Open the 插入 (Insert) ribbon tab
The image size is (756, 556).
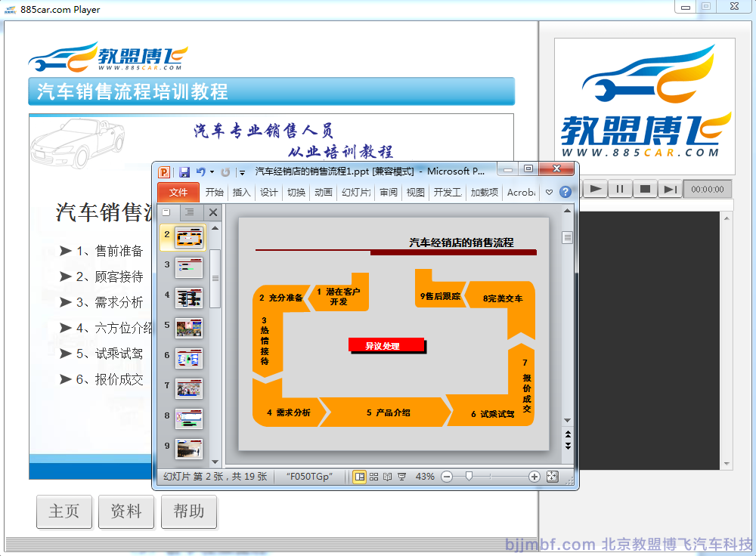pyautogui.click(x=241, y=193)
